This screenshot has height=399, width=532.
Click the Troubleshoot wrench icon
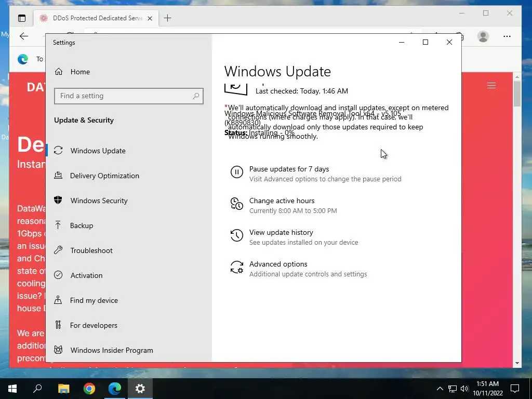58,250
